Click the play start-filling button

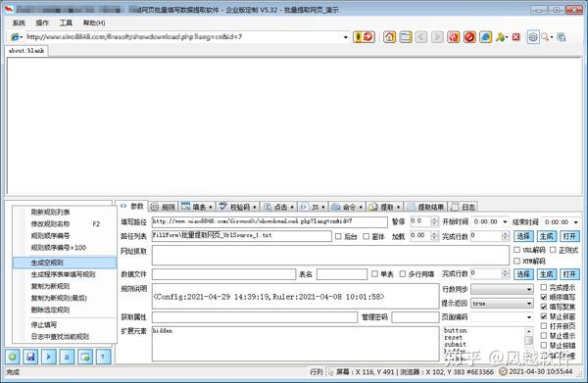(x=49, y=357)
